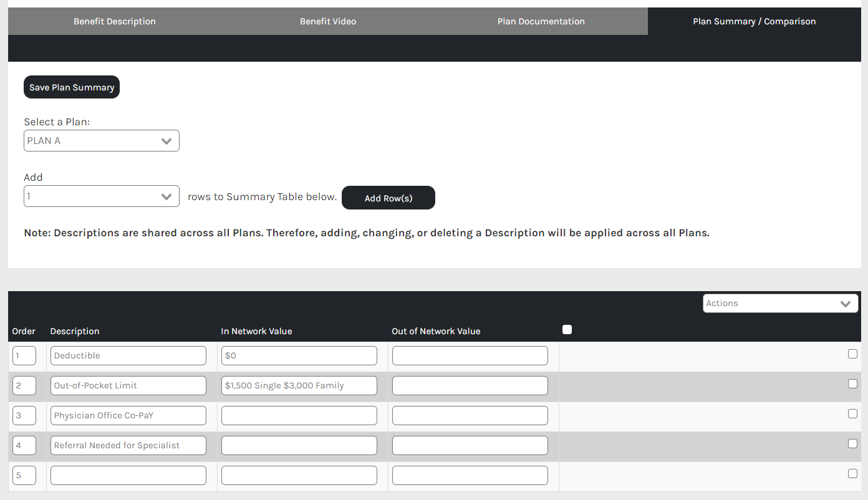The width and height of the screenshot is (868, 500).
Task: Click In Network field for Physician Office Co-PaY
Action: [x=299, y=416]
